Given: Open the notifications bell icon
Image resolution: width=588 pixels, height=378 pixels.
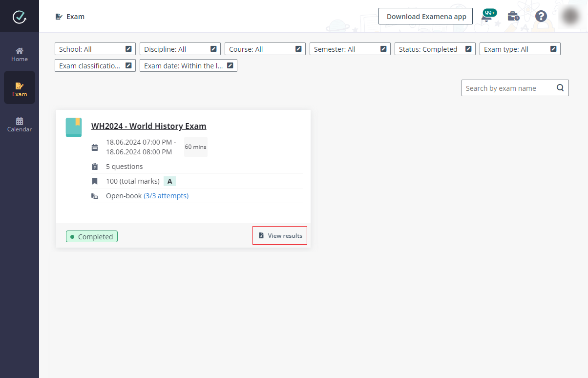Looking at the screenshot, I should tap(486, 17).
